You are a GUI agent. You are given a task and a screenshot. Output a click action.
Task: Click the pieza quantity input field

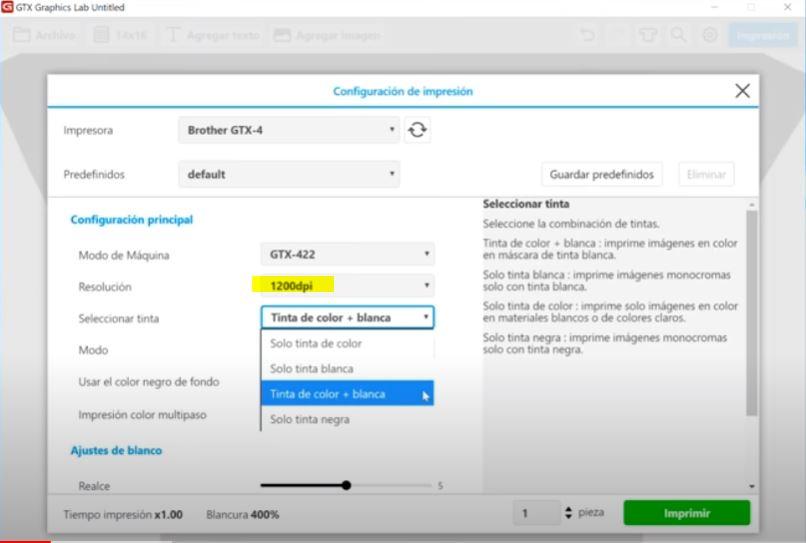click(x=537, y=513)
